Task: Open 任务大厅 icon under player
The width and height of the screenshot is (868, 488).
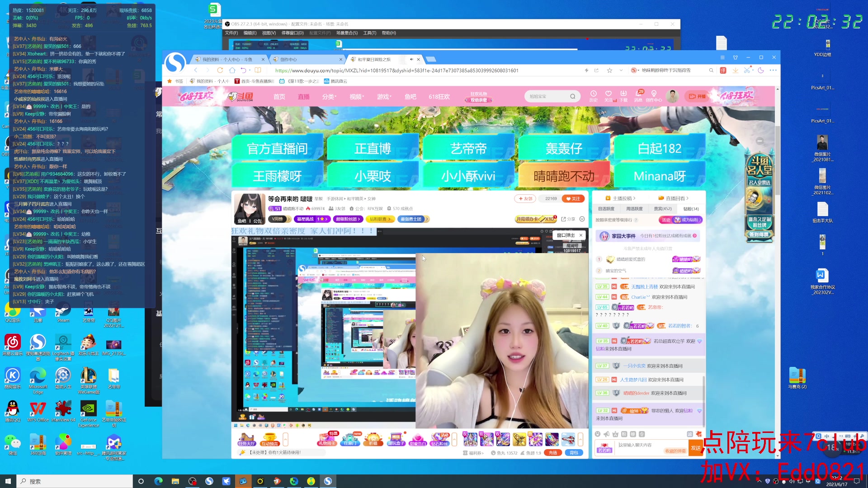Action: (x=246, y=439)
